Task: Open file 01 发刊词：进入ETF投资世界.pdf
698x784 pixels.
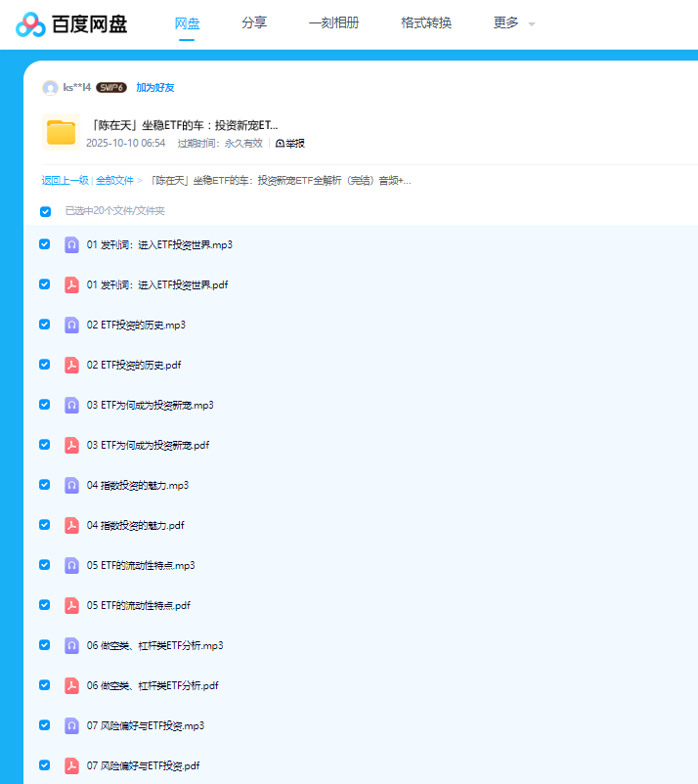Action: coord(157,285)
